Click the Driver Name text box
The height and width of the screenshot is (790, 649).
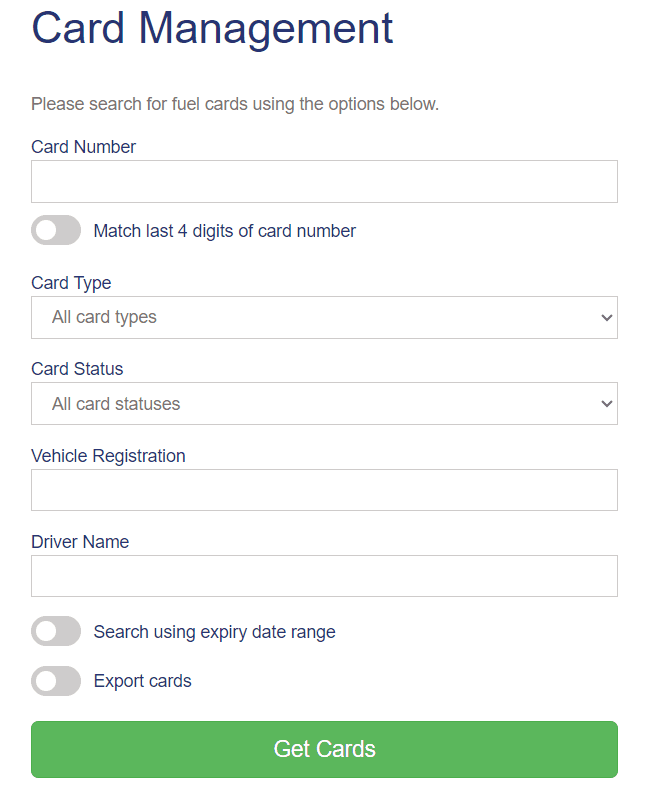(324, 576)
